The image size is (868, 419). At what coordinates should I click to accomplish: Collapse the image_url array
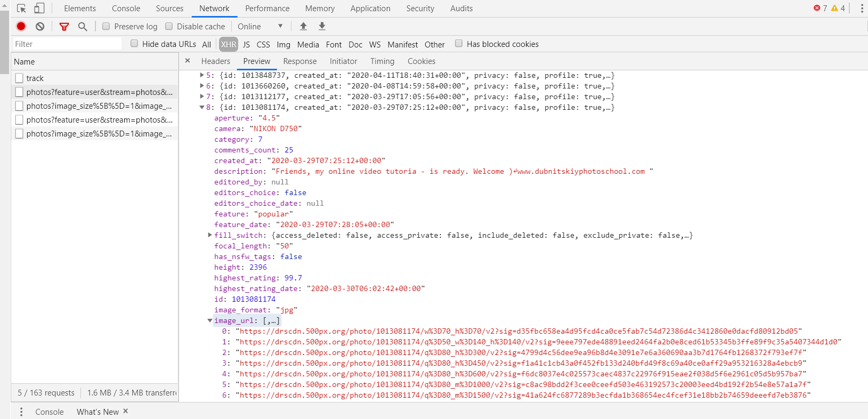click(210, 320)
